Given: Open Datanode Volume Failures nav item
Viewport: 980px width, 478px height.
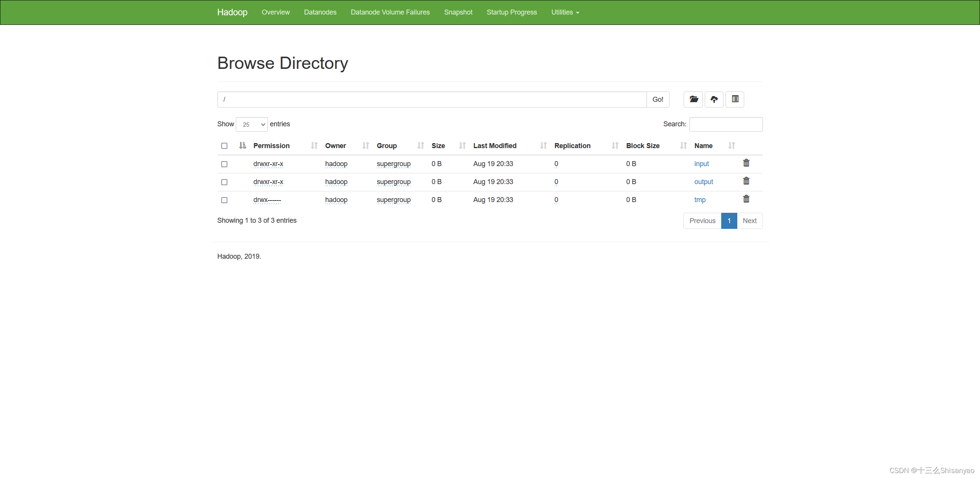Looking at the screenshot, I should tap(390, 12).
